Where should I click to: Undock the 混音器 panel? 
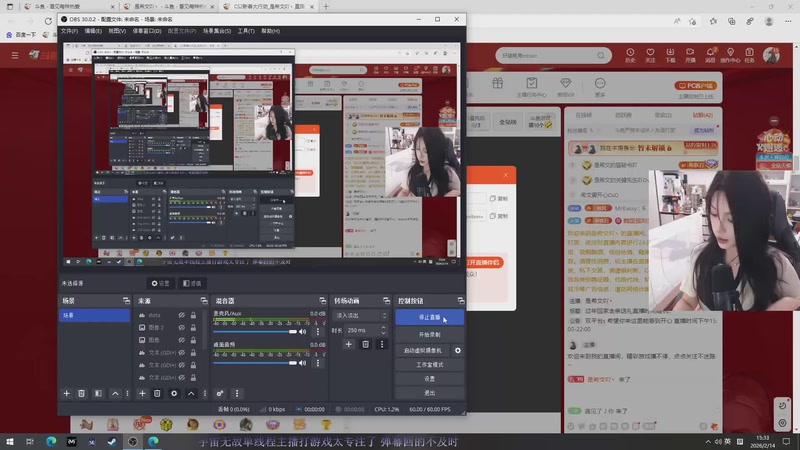[322, 301]
